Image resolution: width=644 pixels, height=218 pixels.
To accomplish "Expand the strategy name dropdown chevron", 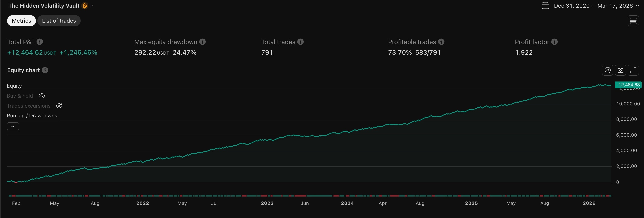I will coord(92,6).
